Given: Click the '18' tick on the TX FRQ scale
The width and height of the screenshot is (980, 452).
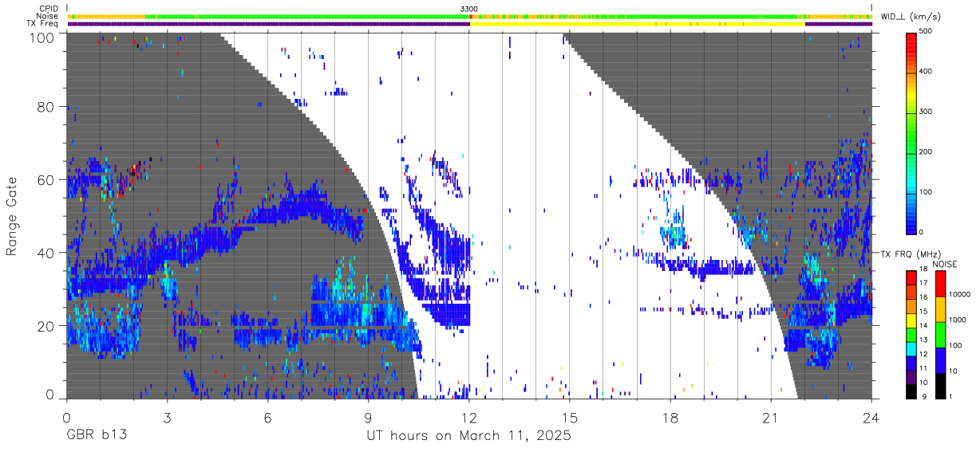Looking at the screenshot, I should [923, 269].
